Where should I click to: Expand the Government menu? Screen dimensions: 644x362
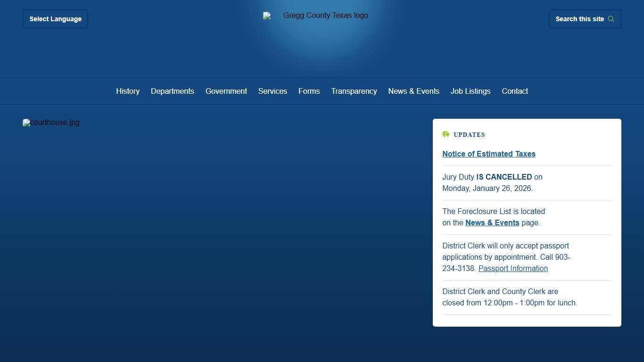coord(226,91)
